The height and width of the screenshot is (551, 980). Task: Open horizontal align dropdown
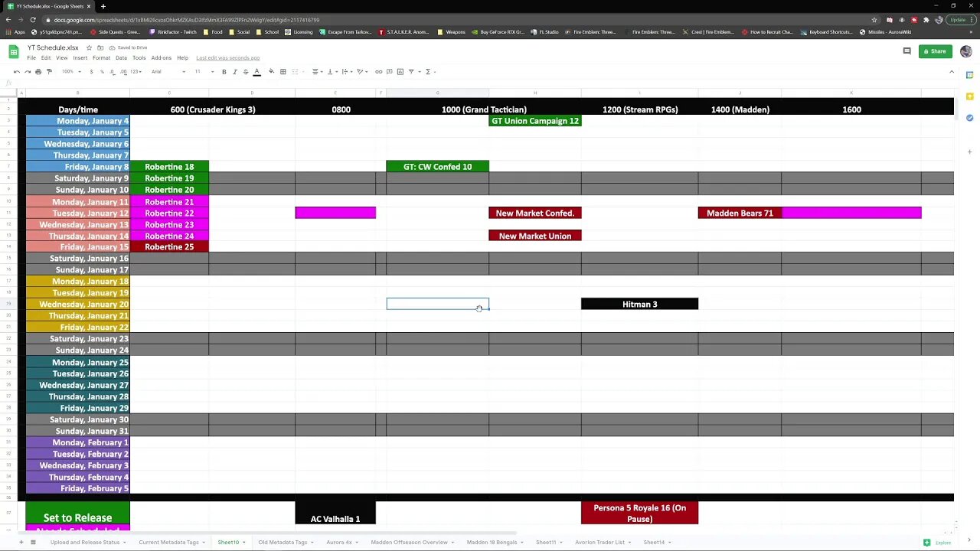tap(317, 72)
